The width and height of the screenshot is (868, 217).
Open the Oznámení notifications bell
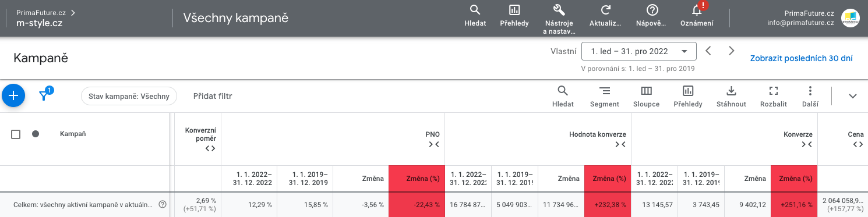point(697,10)
